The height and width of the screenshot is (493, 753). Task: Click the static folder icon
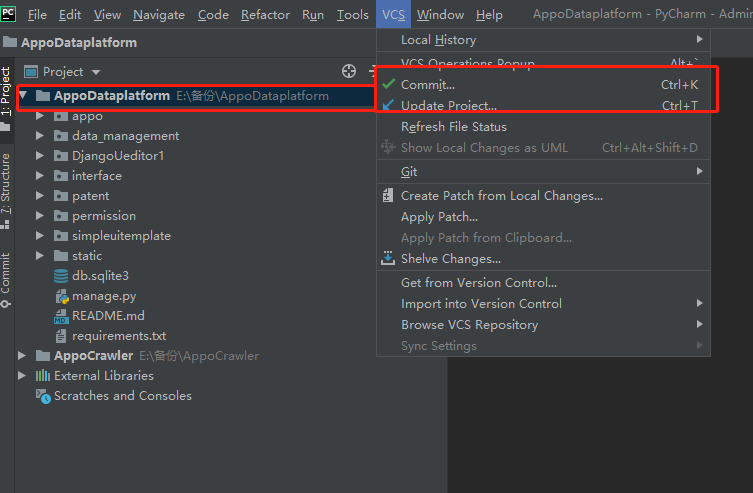click(x=61, y=255)
